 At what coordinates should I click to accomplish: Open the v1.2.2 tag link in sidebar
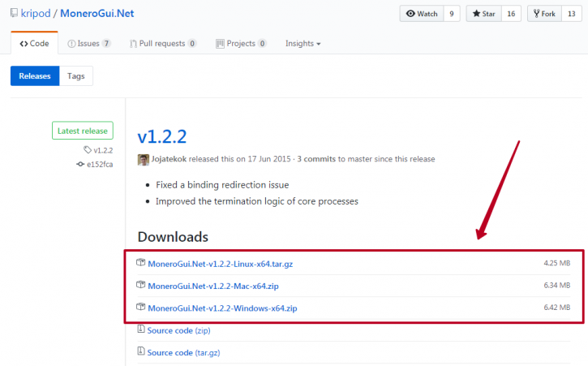(x=103, y=150)
